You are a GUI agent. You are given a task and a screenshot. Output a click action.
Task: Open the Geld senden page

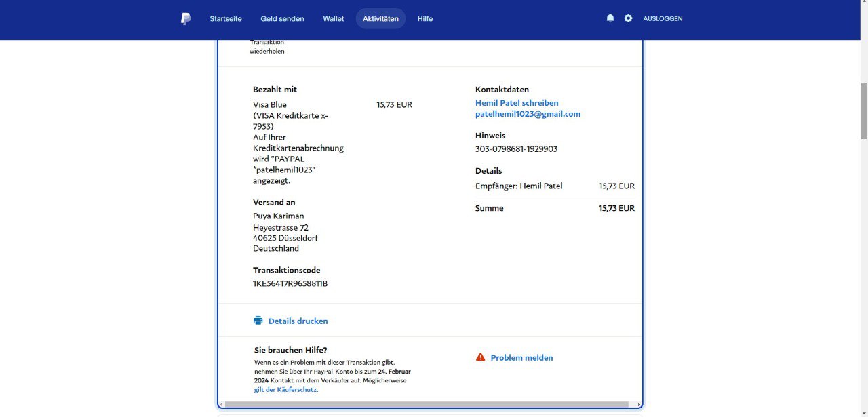point(282,19)
